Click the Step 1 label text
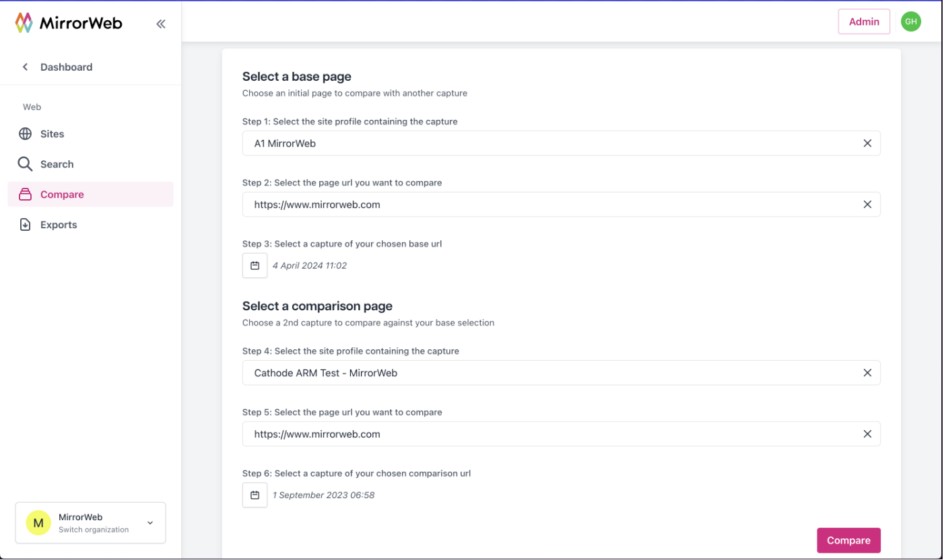Image resolution: width=944 pixels, height=560 pixels. [x=350, y=121]
